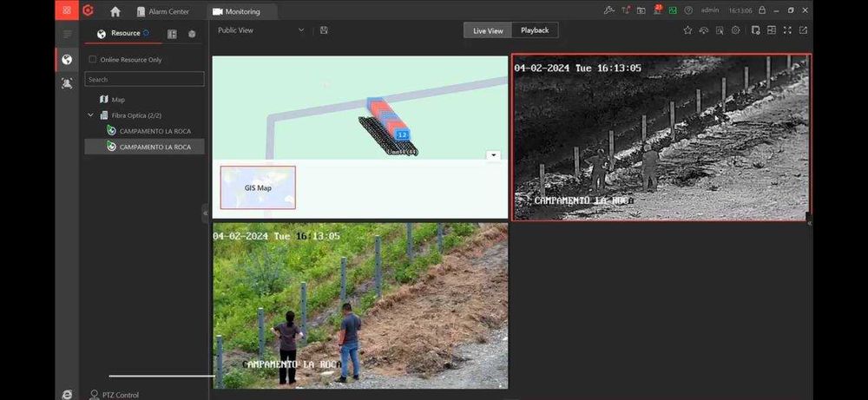Go to the Home page icon

click(x=115, y=11)
